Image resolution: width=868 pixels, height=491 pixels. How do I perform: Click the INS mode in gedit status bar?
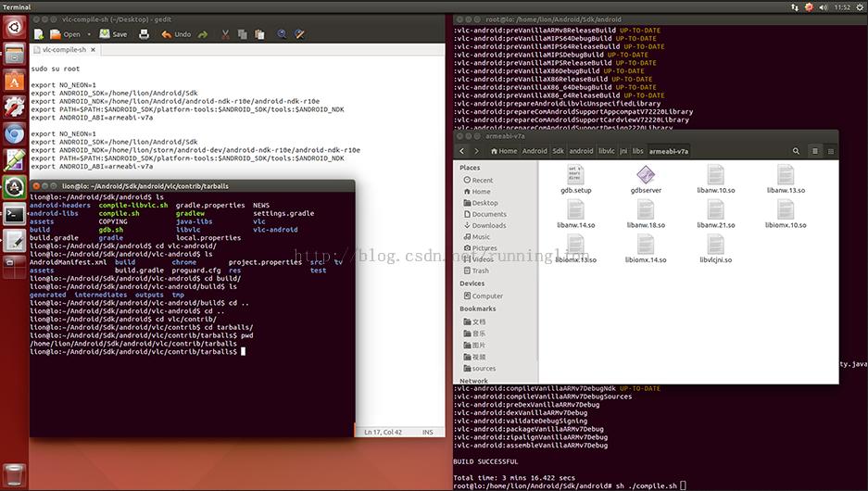coord(427,432)
